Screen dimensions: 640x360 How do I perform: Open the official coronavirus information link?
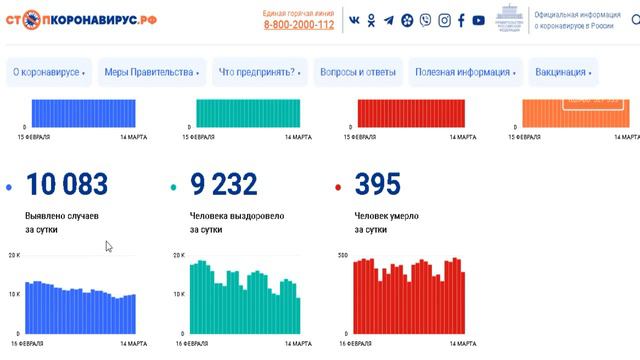577,20
